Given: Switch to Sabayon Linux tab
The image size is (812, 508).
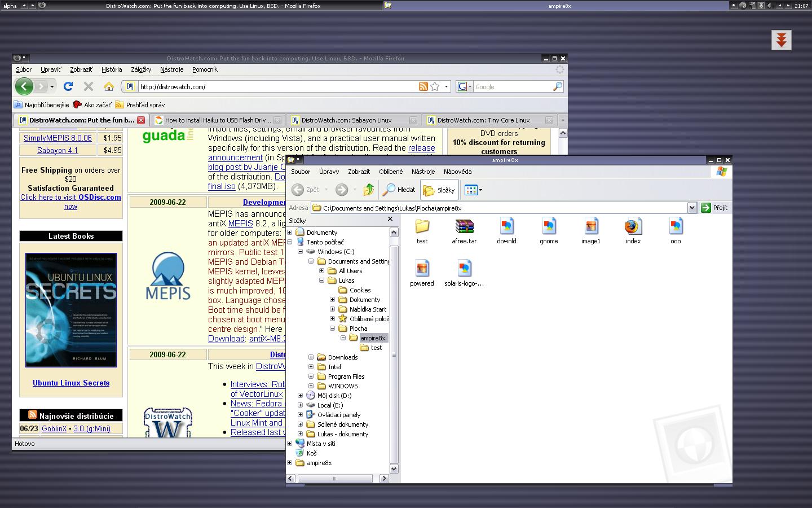Looking at the screenshot, I should tap(353, 120).
